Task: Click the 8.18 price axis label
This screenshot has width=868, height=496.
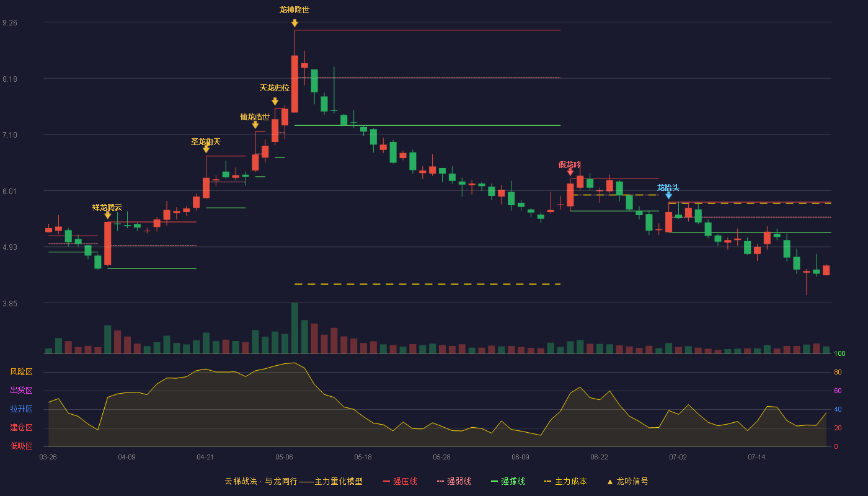Action: click(x=10, y=79)
